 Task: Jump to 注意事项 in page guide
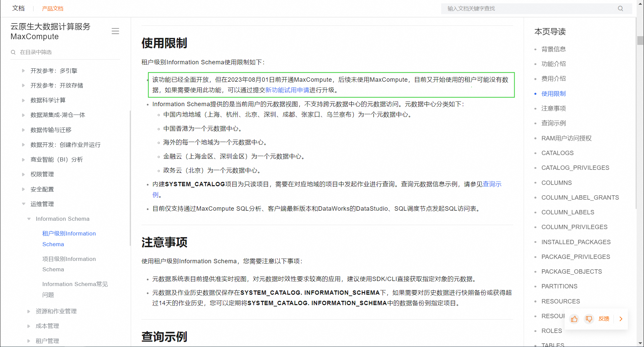click(553, 108)
